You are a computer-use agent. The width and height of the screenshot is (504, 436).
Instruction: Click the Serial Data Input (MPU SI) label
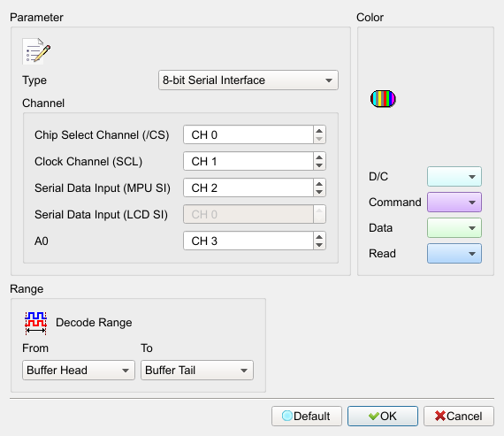pyautogui.click(x=103, y=188)
